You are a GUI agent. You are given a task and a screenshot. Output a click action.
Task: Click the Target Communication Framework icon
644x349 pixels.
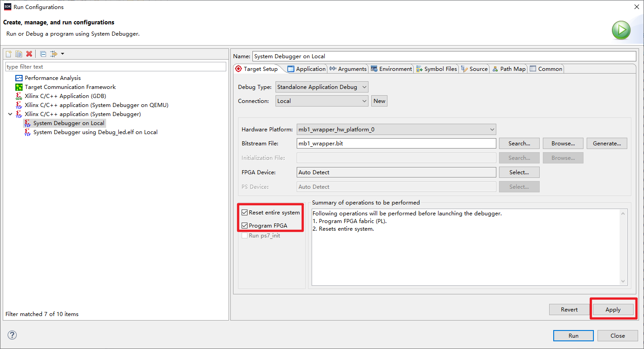[19, 87]
